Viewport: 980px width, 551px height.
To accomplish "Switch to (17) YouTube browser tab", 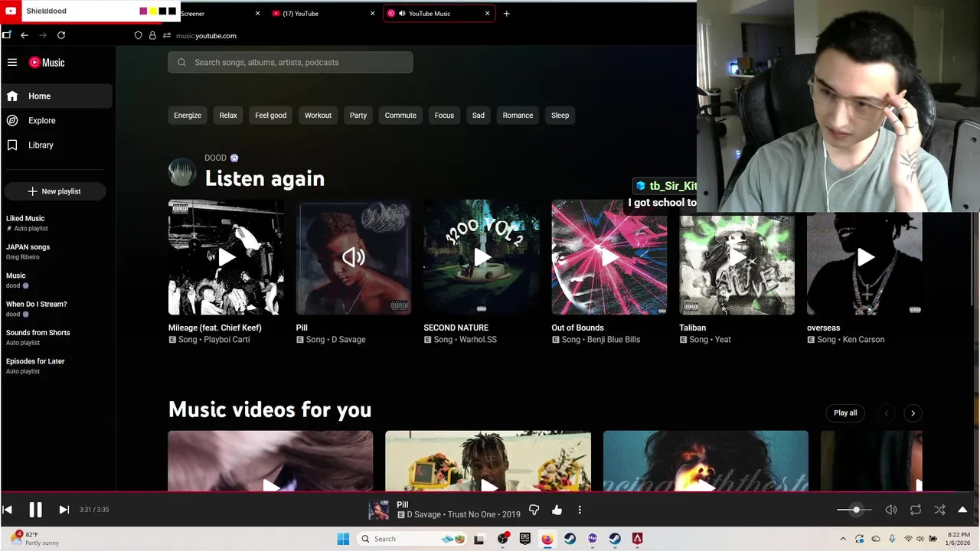I will [323, 13].
